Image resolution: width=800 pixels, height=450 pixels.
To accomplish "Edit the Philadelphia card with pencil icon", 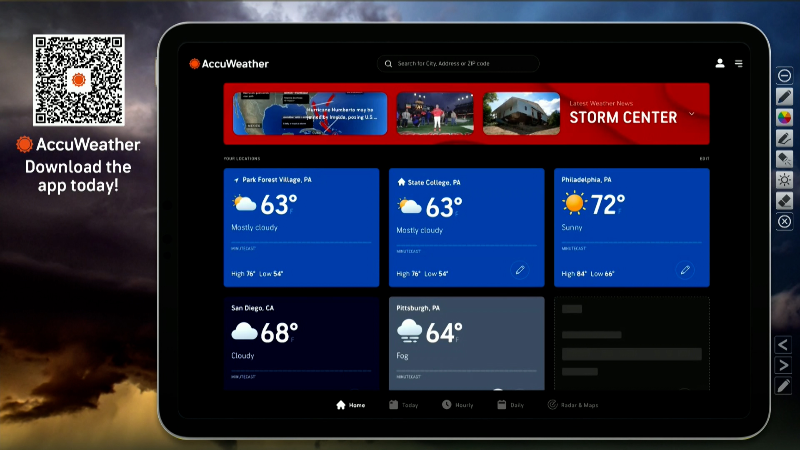I will 685,269.
